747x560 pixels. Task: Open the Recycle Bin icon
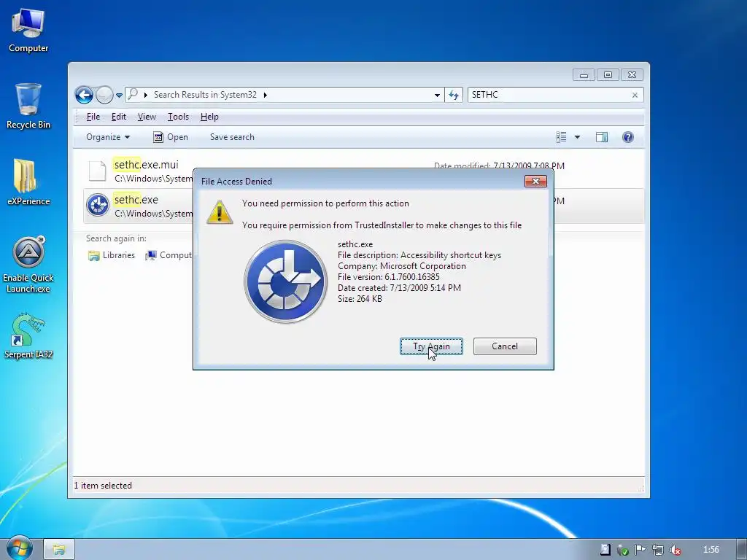click(28, 106)
